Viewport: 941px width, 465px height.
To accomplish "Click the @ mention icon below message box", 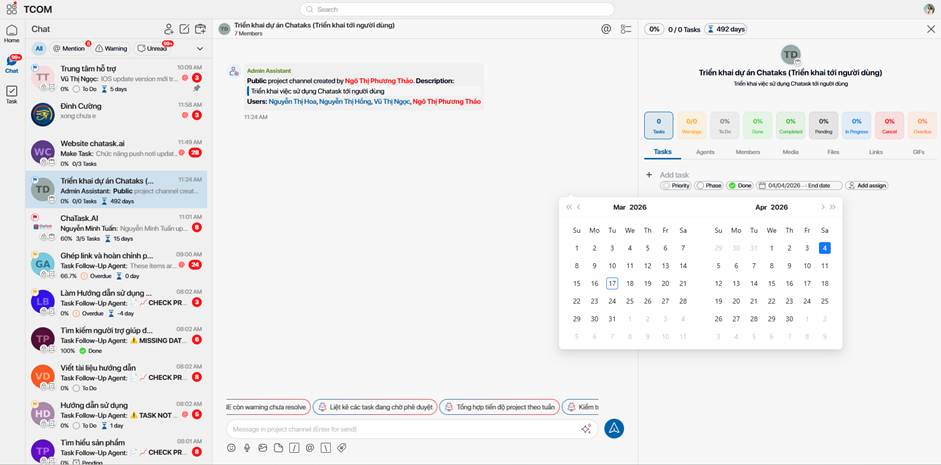I will 310,448.
